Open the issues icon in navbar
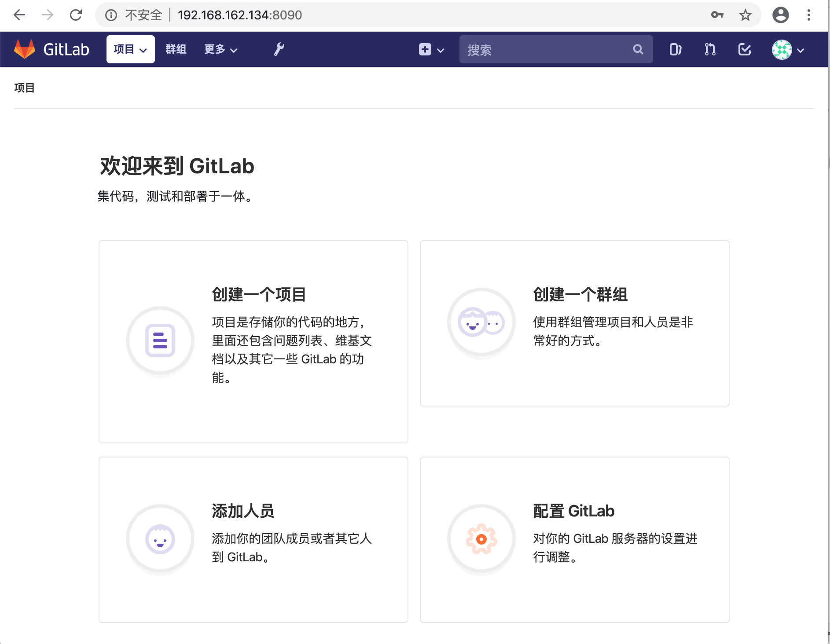 point(676,49)
